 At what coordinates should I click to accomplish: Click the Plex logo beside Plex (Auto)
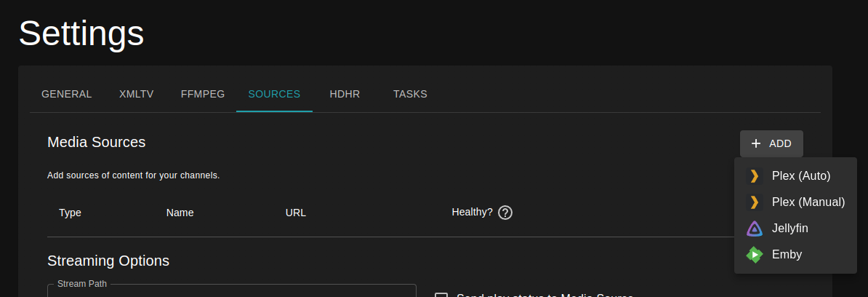[x=754, y=175]
